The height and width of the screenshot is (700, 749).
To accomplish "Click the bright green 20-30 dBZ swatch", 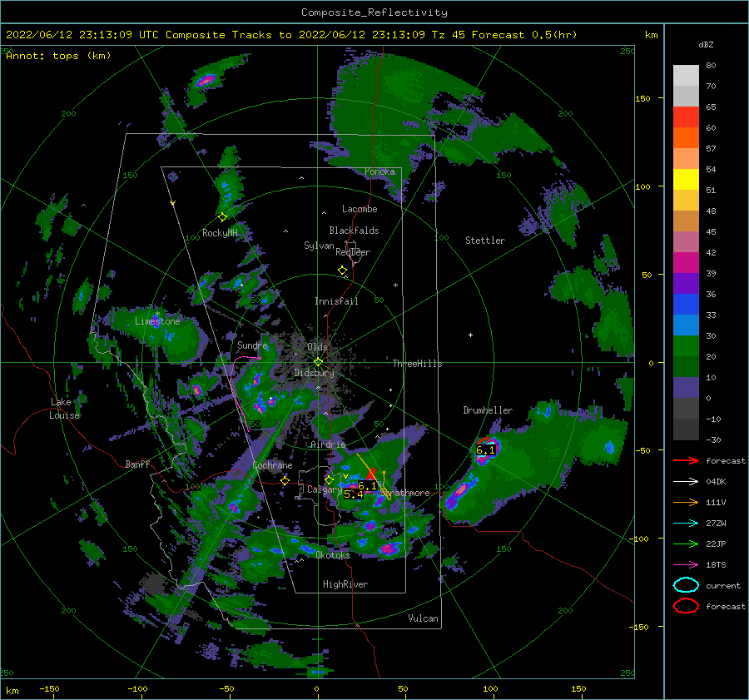I will [x=686, y=346].
